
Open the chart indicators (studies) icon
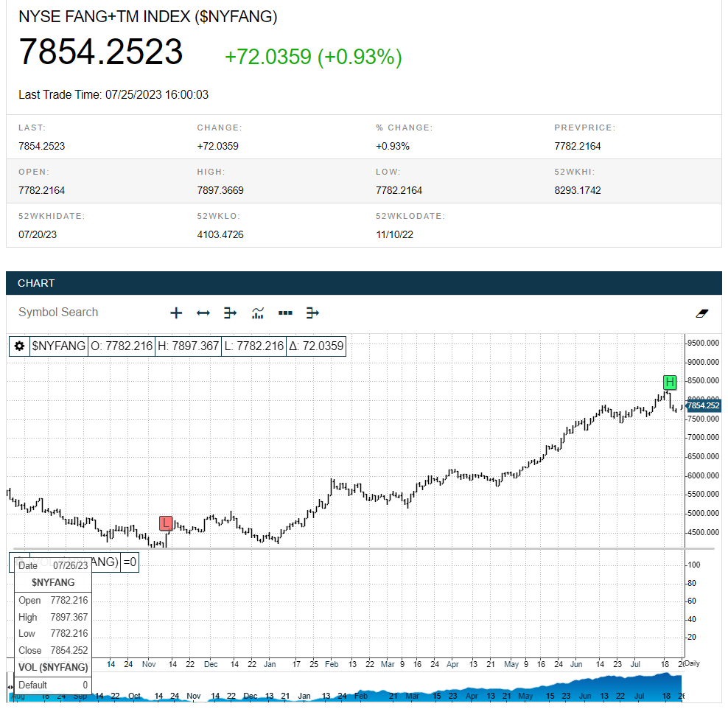pos(258,313)
